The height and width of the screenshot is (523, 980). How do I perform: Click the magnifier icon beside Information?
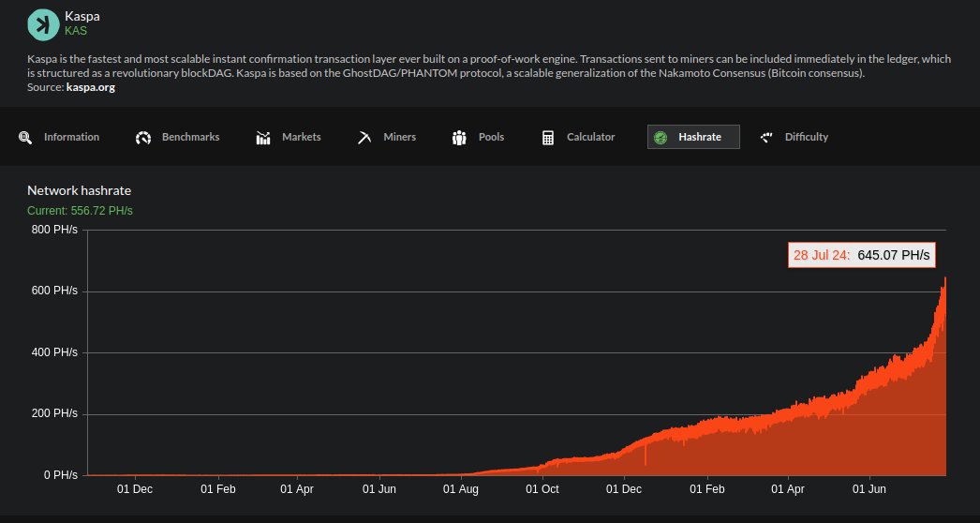point(25,138)
